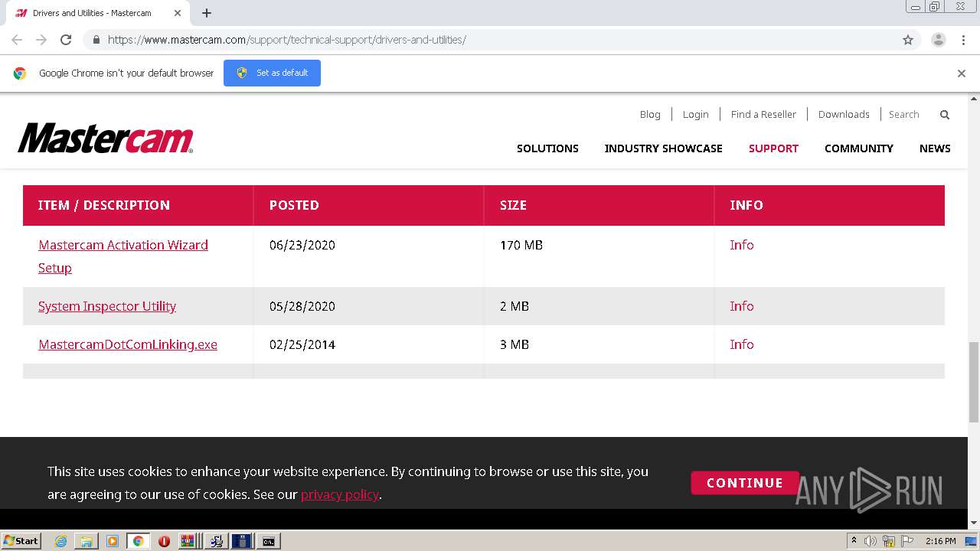Download MastercamDotComLinking.exe
Image resolution: width=980 pixels, height=551 pixels.
[x=128, y=344]
